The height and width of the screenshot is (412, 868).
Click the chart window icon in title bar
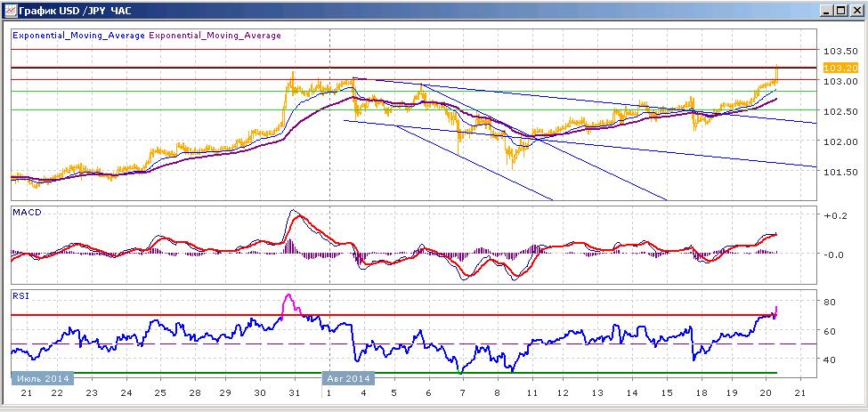11,10
